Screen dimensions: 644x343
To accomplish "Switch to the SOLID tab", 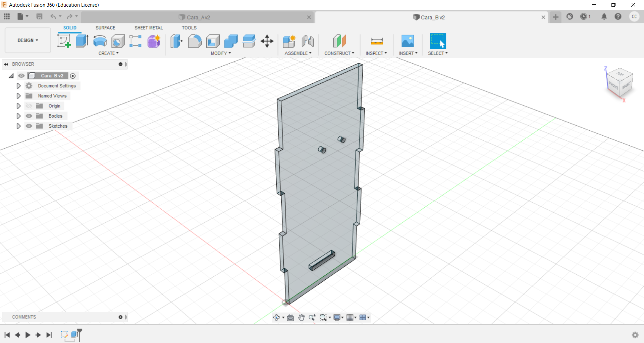I will coord(70,28).
